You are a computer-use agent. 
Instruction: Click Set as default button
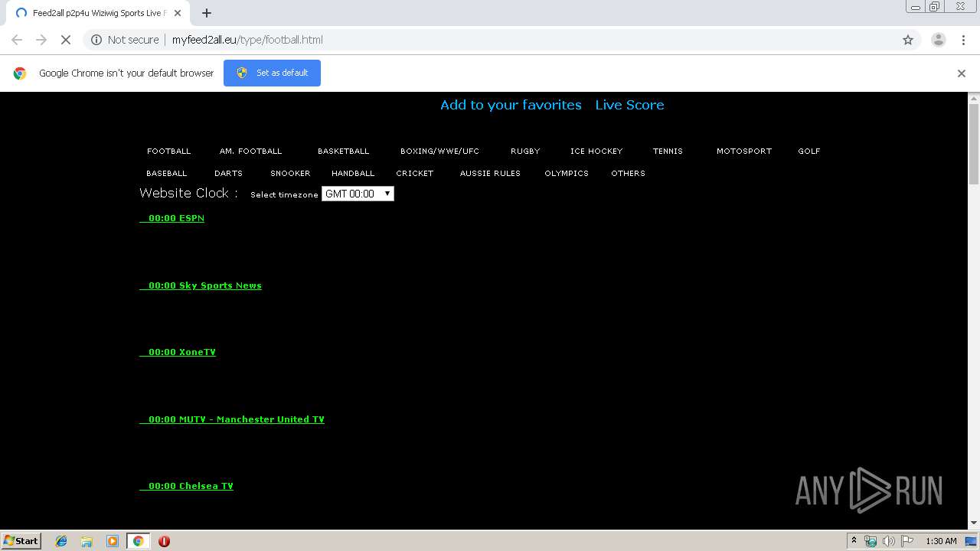tap(272, 73)
